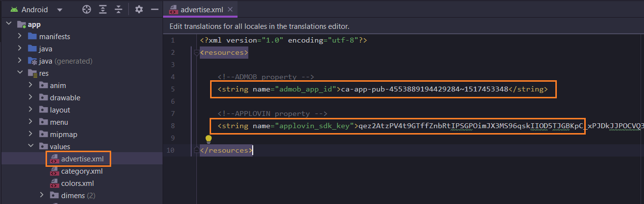This screenshot has width=644, height=204.
Task: Close the advertise.xml editor tab
Action: (x=231, y=9)
